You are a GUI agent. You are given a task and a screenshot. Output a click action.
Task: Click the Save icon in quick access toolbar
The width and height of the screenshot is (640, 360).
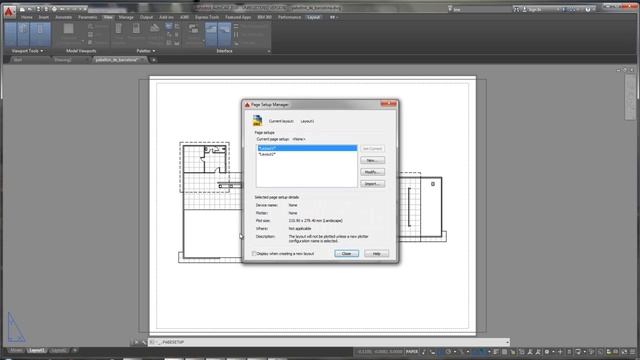tap(38, 9)
